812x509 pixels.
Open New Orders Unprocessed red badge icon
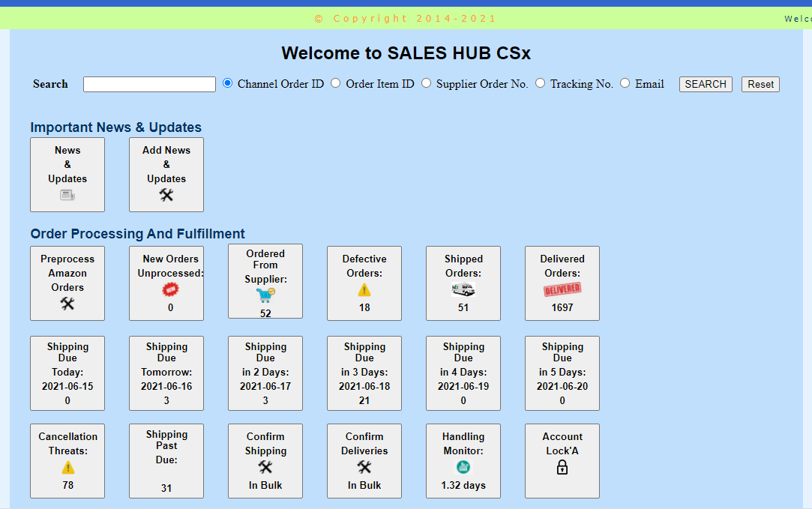point(170,289)
